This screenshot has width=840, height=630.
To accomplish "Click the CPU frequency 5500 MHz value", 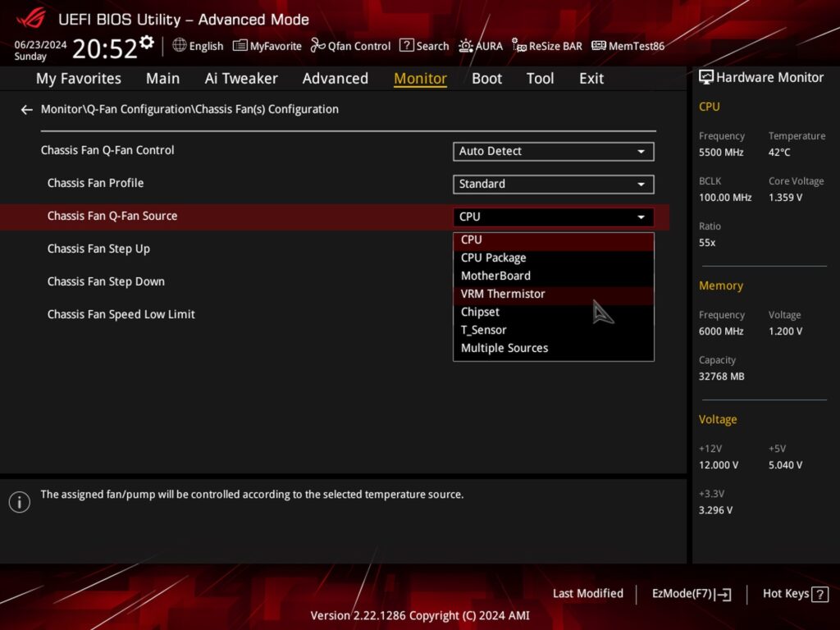I will 721,153.
